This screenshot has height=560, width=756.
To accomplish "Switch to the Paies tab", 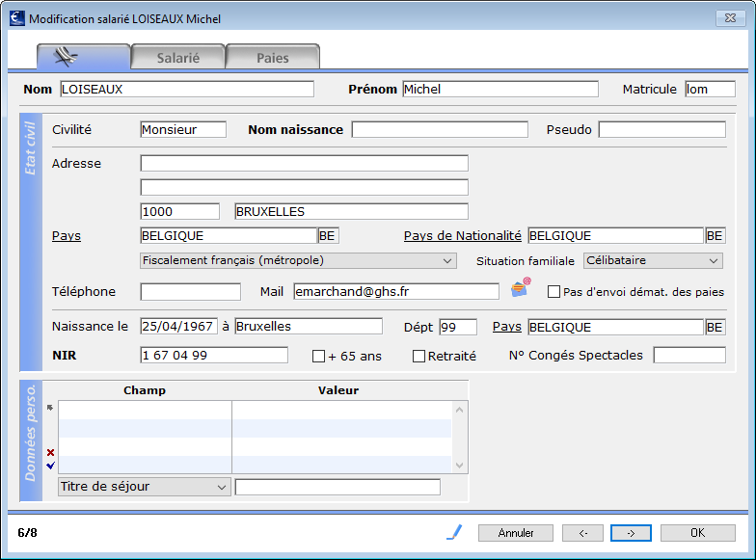I will pos(272,58).
